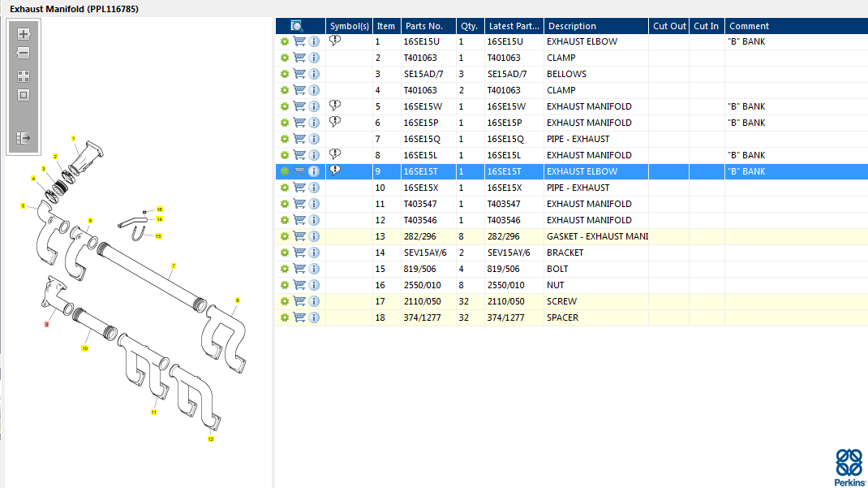Open info for item 3 bellows
This screenshot has height=488, width=868.
[314, 74]
